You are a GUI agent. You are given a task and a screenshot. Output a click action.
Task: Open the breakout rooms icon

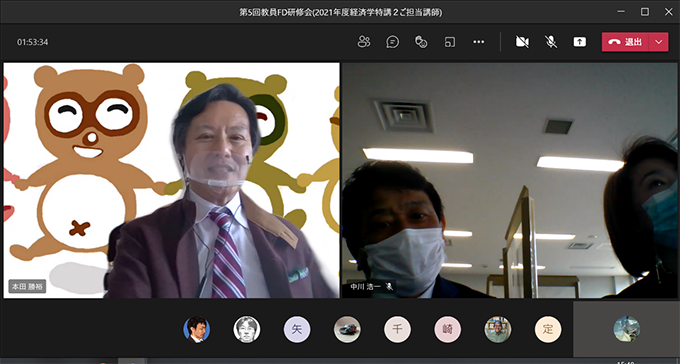[x=450, y=42]
